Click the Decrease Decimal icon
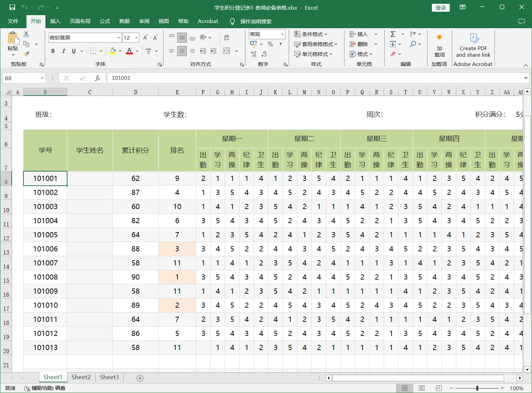The height and width of the screenshot is (393, 532). [264, 54]
